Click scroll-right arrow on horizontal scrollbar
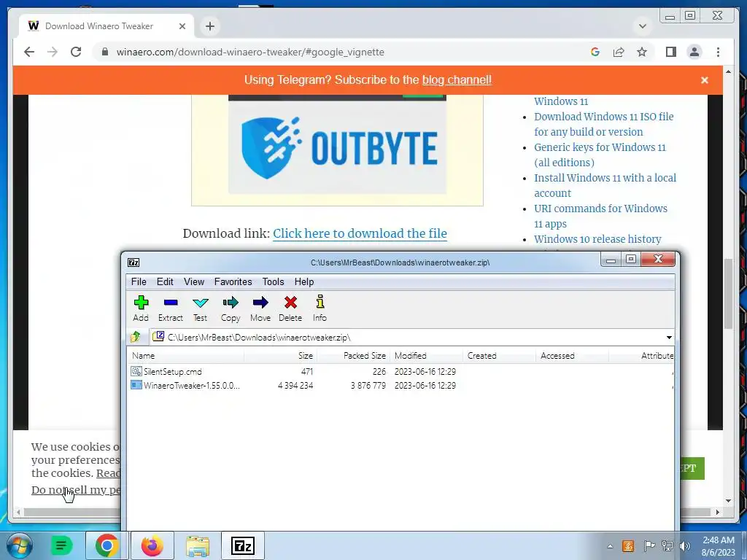747x560 pixels. point(718,513)
